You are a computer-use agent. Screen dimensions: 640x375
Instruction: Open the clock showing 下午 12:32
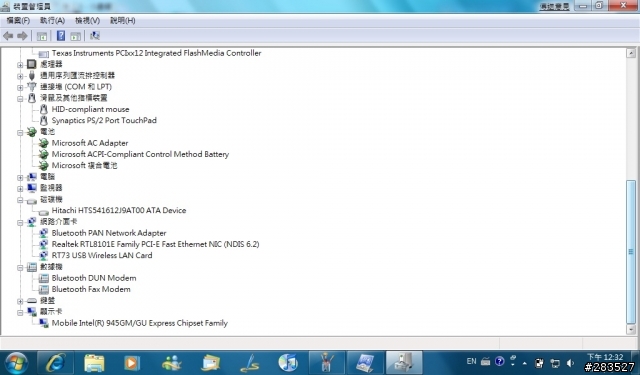click(x=605, y=357)
